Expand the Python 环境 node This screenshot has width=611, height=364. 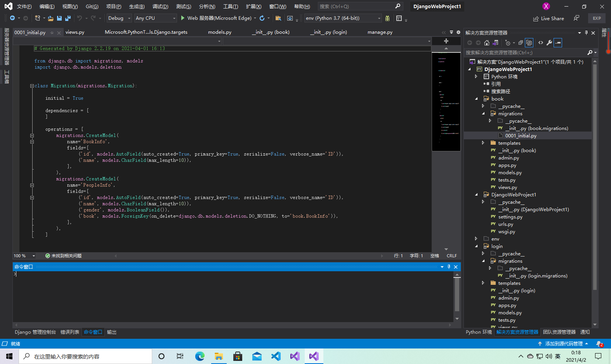[x=476, y=76]
